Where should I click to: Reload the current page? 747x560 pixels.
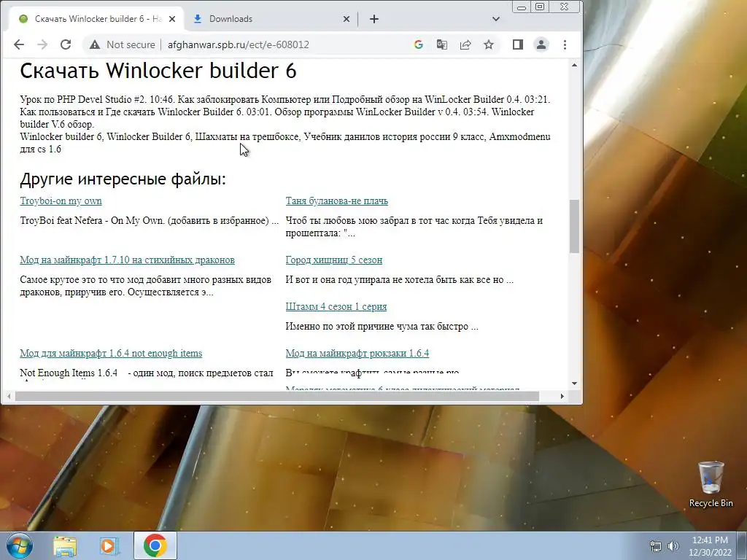click(66, 44)
